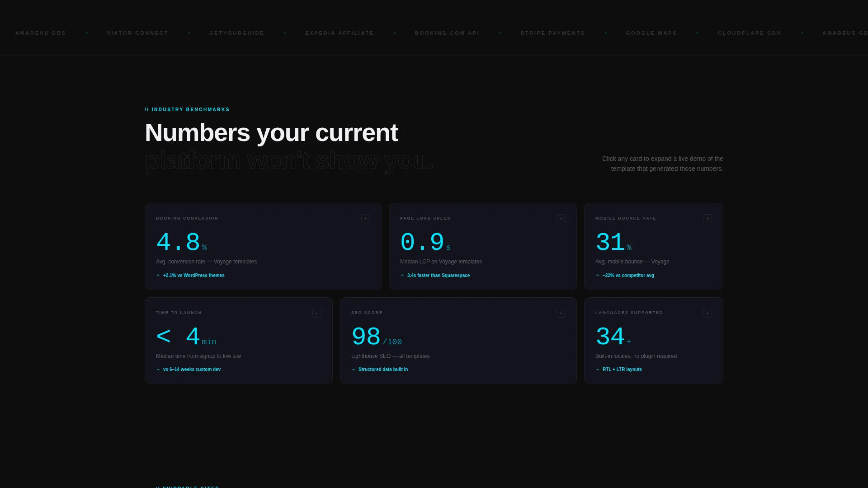Click the GetYourGuide partner label
868x488 pixels.
click(236, 33)
